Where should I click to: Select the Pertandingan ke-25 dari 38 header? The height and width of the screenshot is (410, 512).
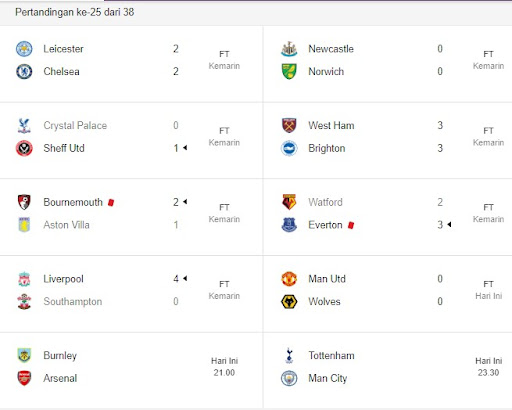pyautogui.click(x=75, y=12)
